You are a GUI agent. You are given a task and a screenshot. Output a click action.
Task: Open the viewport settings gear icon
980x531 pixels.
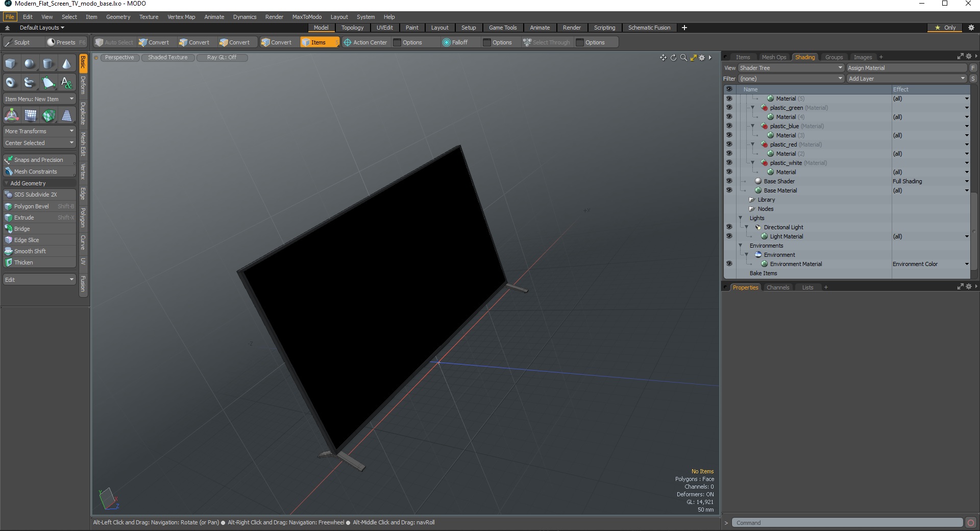(x=702, y=58)
